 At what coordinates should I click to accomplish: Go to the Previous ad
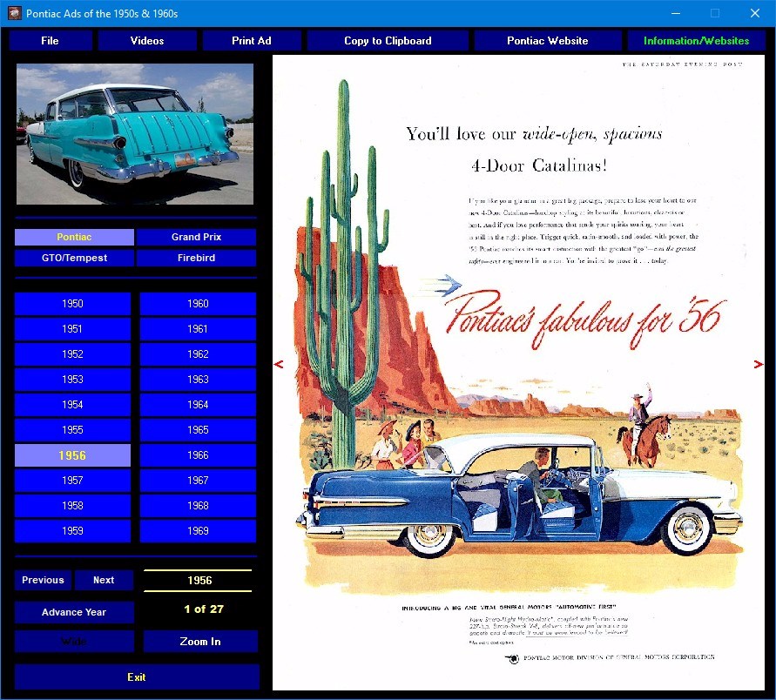point(43,580)
